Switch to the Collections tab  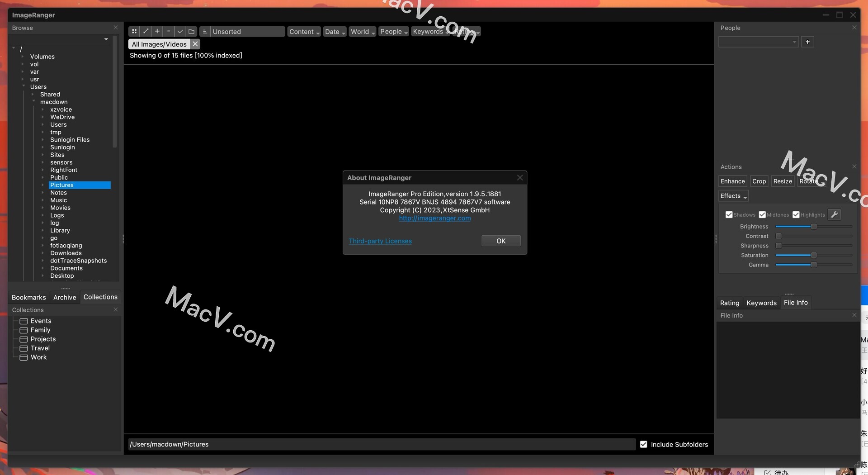[100, 297]
